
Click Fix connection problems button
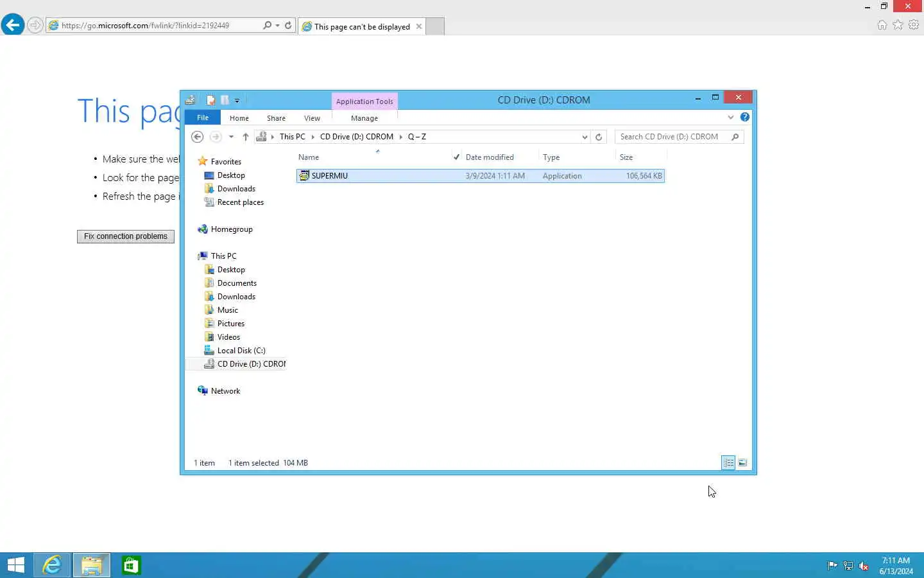126,236
